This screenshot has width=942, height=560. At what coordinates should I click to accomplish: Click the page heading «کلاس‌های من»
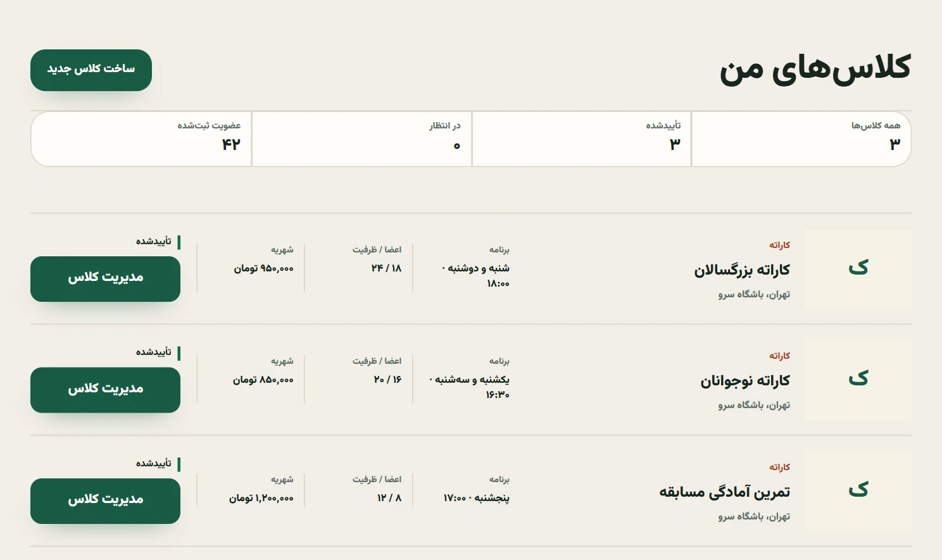pyautogui.click(x=815, y=69)
